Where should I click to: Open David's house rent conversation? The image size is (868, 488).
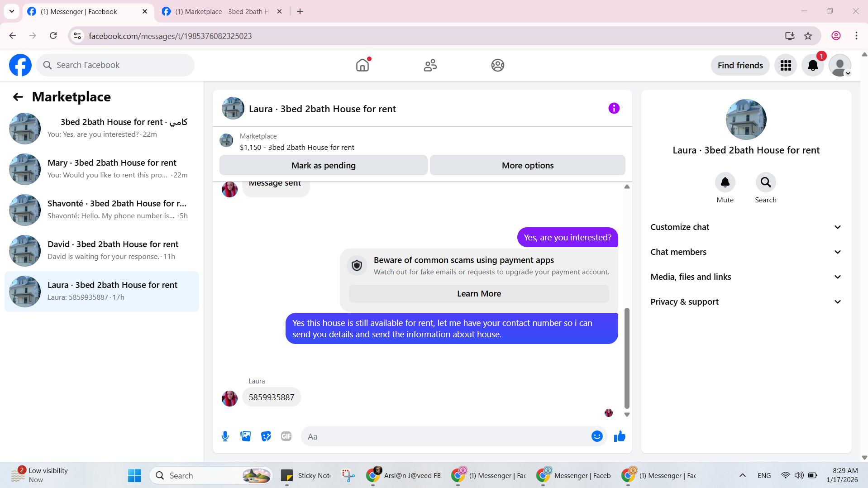(102, 251)
